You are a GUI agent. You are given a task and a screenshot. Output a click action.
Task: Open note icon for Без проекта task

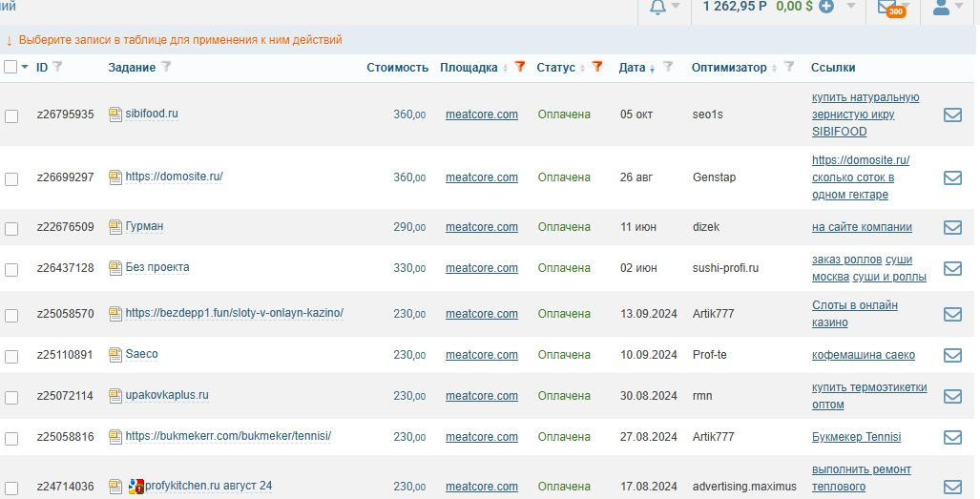click(115, 268)
